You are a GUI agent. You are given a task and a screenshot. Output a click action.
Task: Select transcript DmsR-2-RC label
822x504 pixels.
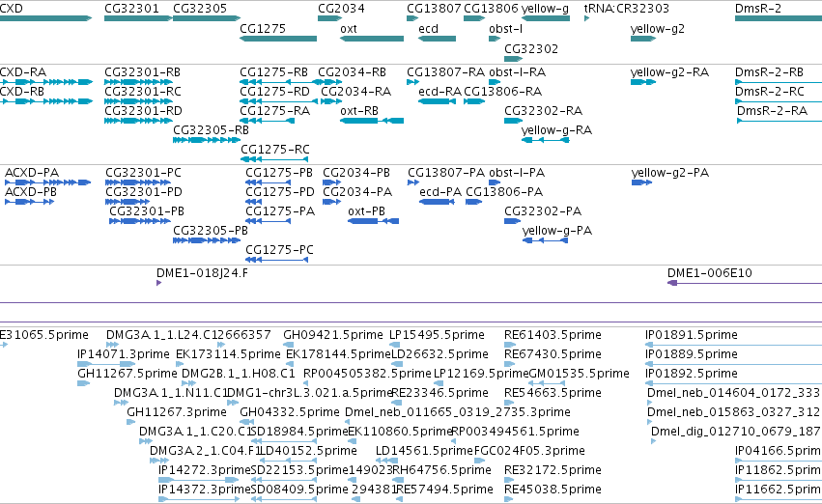769,91
